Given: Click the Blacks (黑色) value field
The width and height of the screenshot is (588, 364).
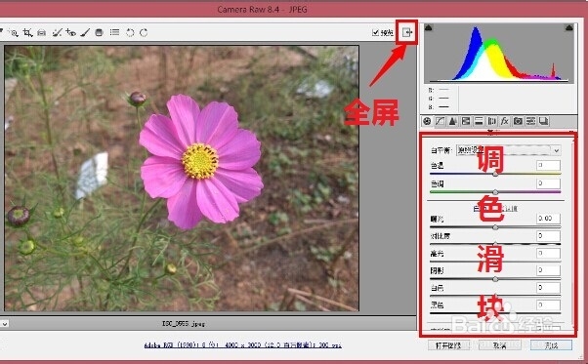Looking at the screenshot, I should [x=548, y=304].
